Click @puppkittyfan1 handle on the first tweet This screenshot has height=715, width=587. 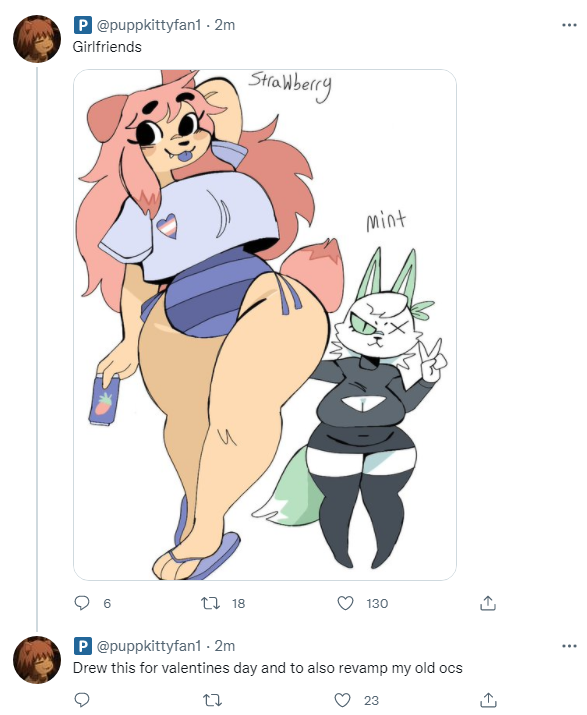click(149, 25)
